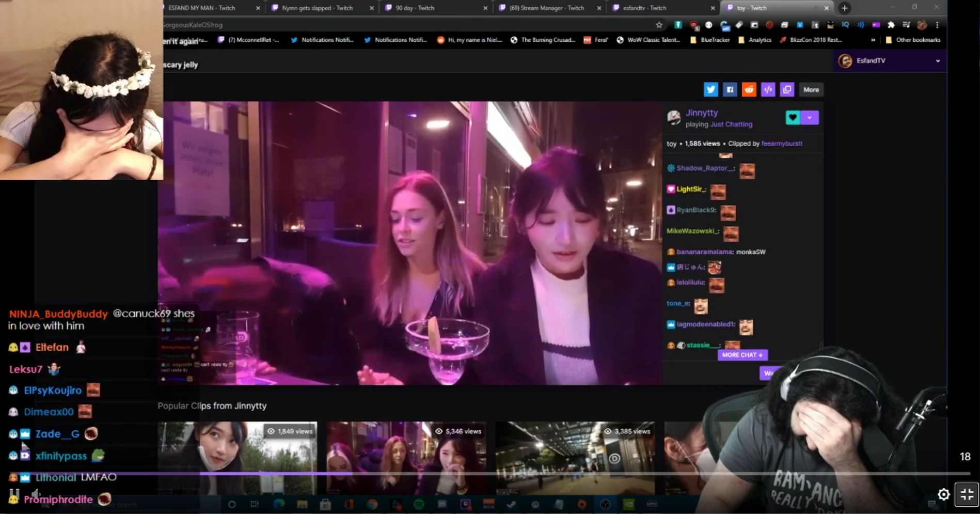Bookmark this page with the star icon
Image resolution: width=980 pixels, height=514 pixels.
coord(659,25)
